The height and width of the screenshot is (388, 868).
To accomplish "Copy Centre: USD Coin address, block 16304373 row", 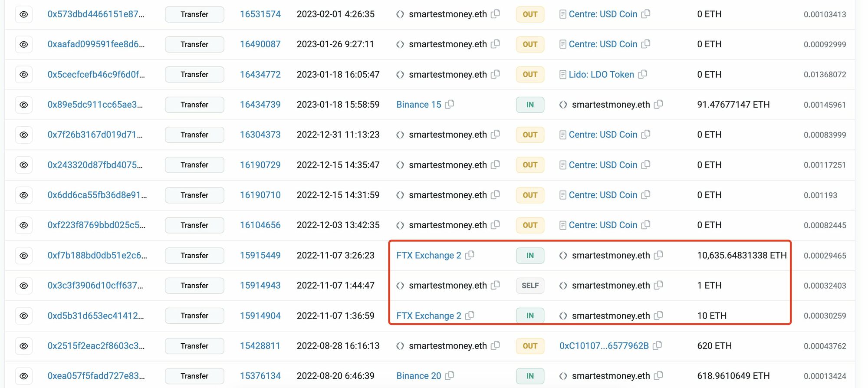I will point(646,135).
